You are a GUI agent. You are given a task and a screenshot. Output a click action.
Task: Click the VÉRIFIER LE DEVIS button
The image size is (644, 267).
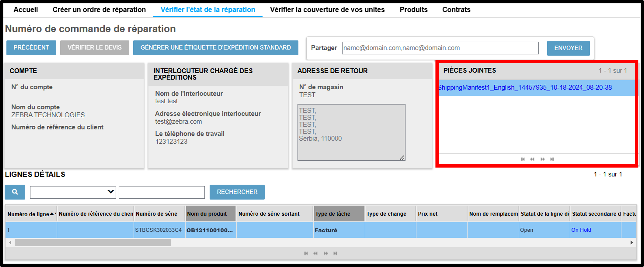point(95,48)
